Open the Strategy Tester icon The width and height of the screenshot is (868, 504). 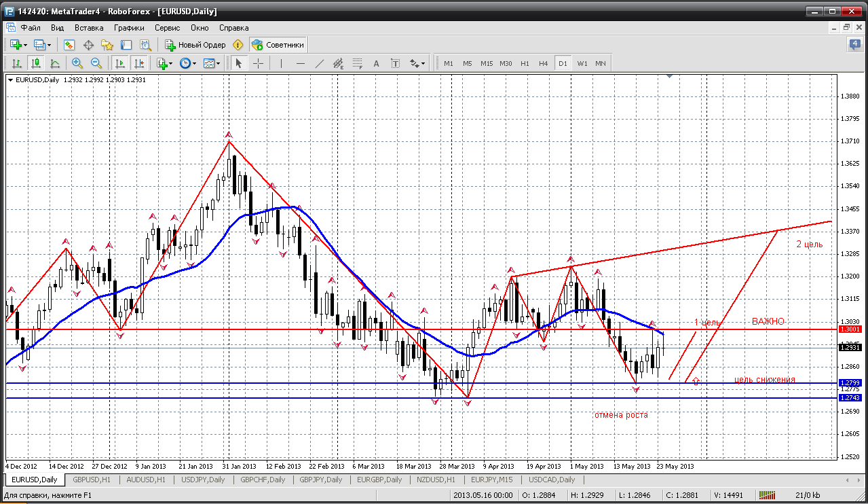145,45
